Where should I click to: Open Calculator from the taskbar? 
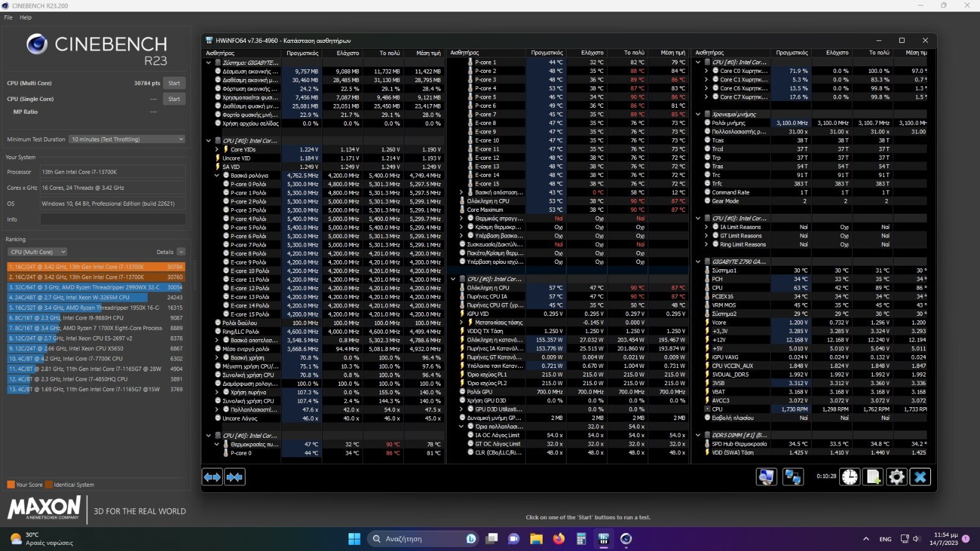pos(581,539)
